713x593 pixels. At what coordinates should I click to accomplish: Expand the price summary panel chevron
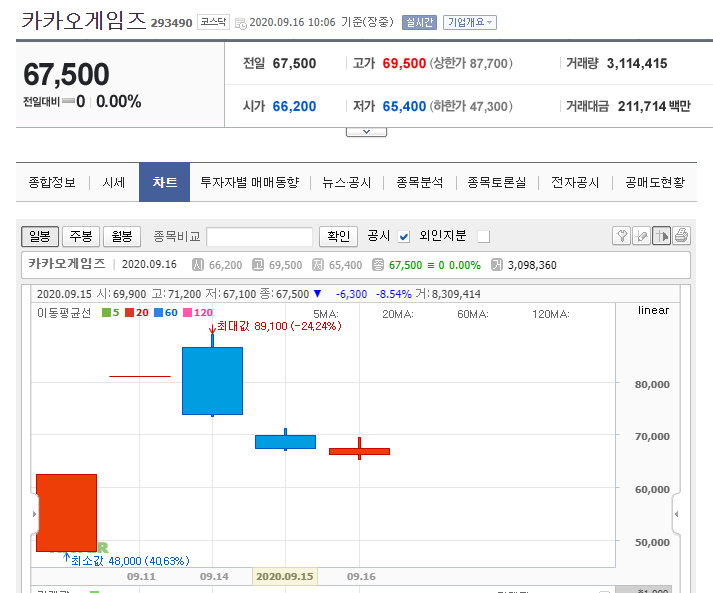coord(366,132)
